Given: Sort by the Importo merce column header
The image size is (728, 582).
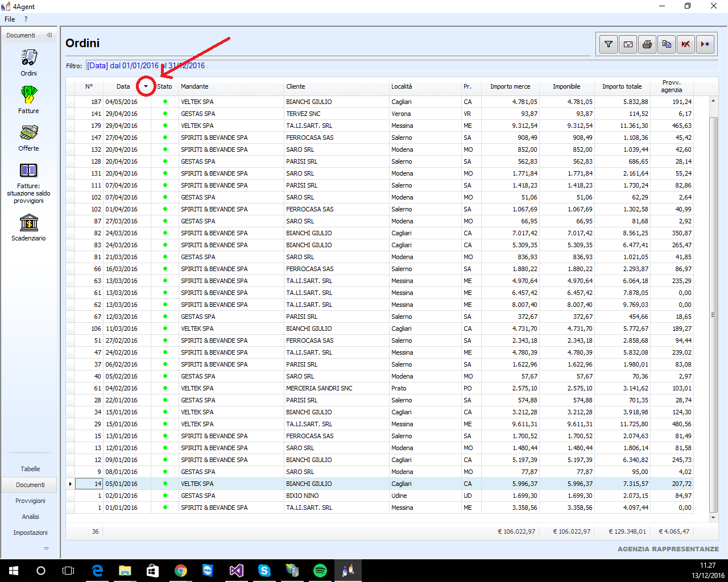Looking at the screenshot, I should [510, 86].
